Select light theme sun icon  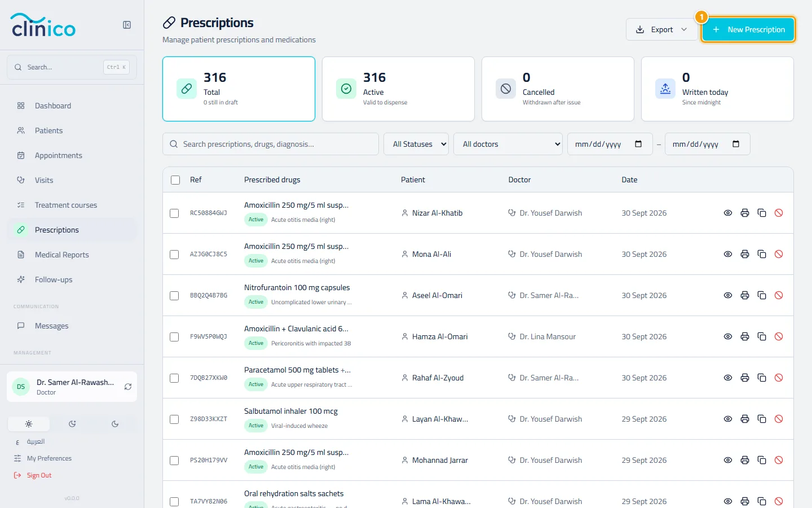(29, 424)
